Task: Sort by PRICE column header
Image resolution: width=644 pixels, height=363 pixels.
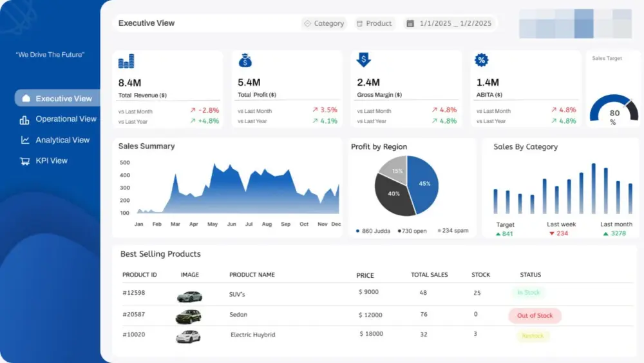Action: pyautogui.click(x=365, y=275)
